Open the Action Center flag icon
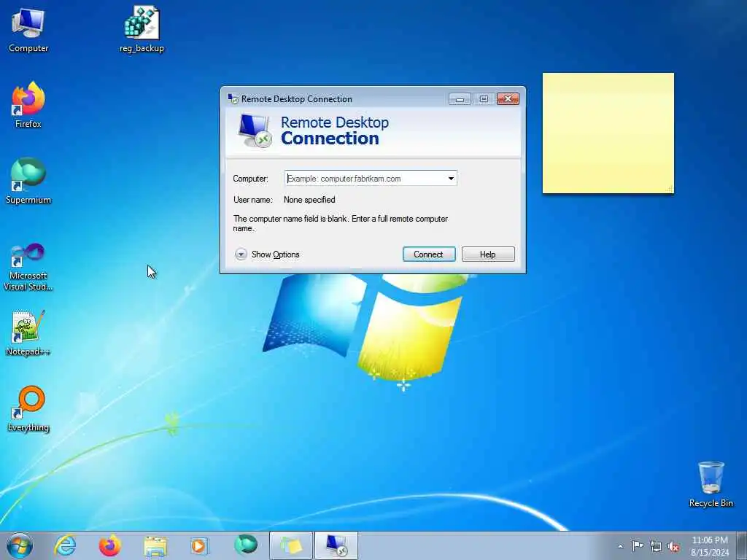The image size is (747, 560). click(x=638, y=545)
